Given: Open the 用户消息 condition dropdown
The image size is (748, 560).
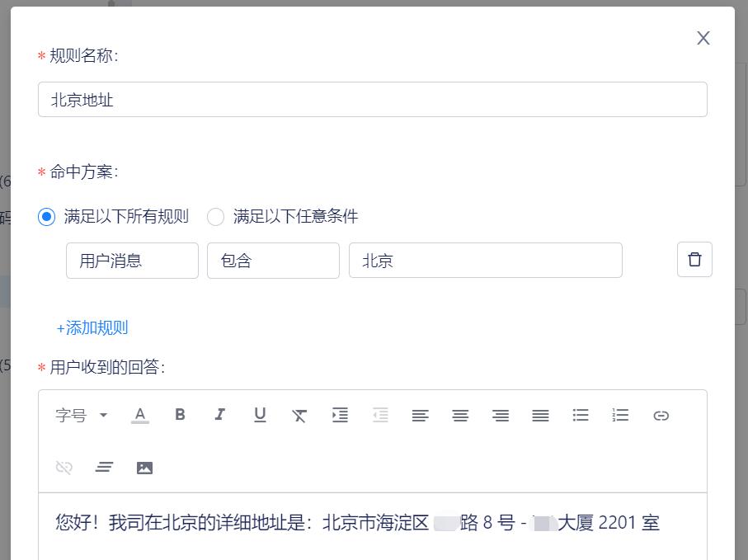Looking at the screenshot, I should 132,260.
